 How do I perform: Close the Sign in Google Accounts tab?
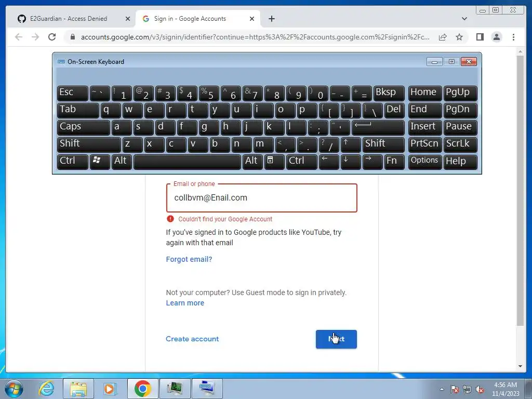(x=252, y=19)
